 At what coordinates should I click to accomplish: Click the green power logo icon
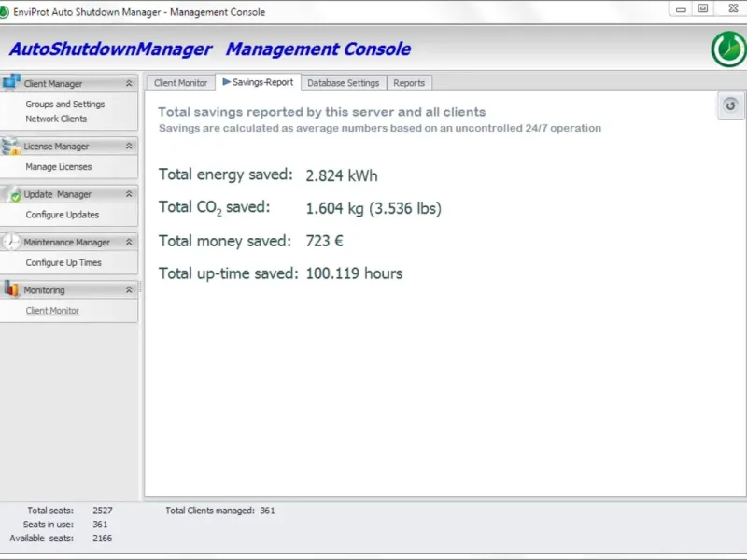click(728, 49)
